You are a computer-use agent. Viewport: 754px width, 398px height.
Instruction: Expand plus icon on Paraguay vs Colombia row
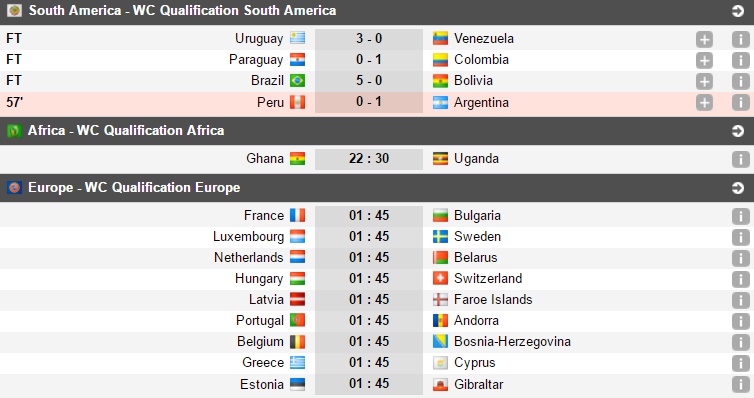[704, 61]
